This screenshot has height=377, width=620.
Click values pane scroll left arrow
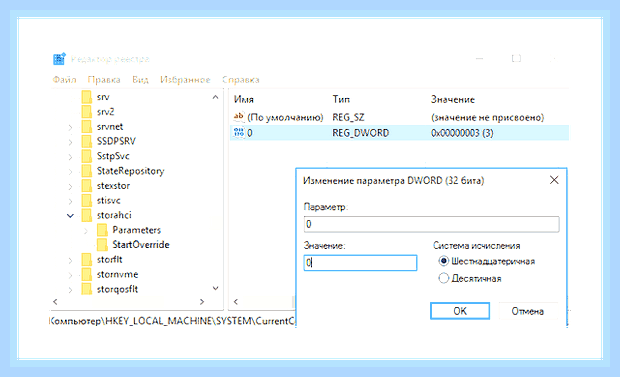(x=236, y=301)
